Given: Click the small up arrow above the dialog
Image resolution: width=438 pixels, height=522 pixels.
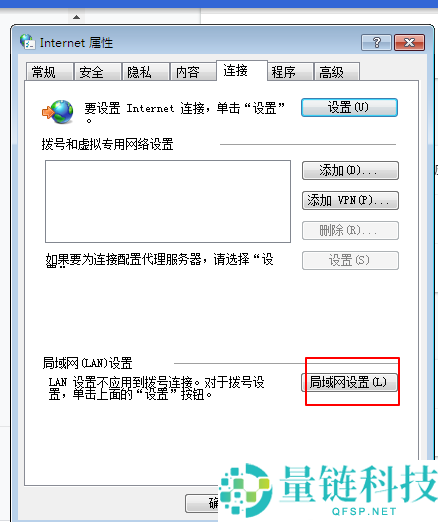Looking at the screenshot, I should (x=76, y=17).
